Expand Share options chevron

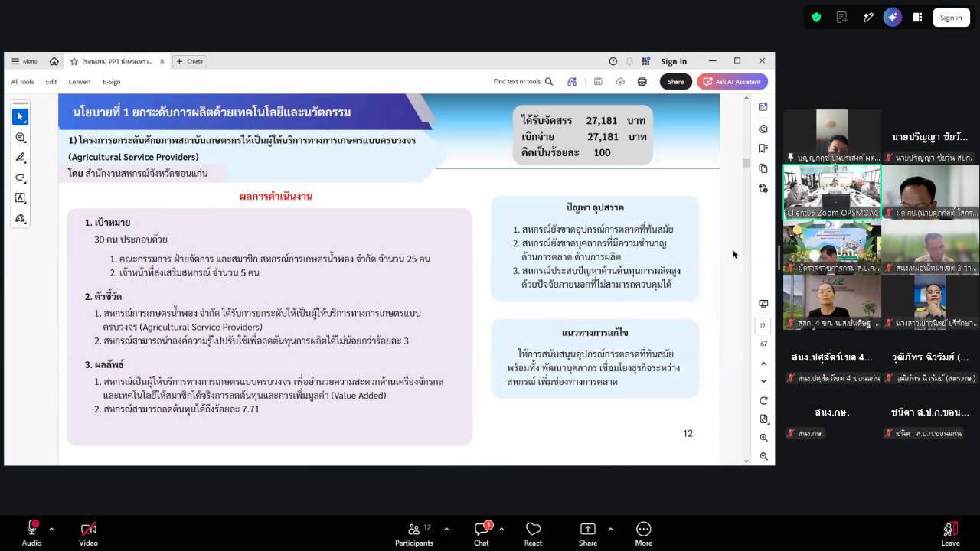[610, 529]
